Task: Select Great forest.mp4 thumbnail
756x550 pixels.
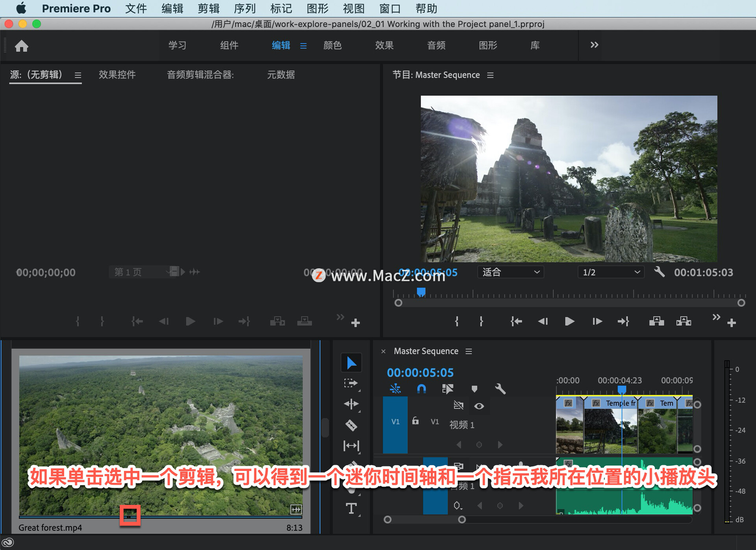Action: click(161, 435)
